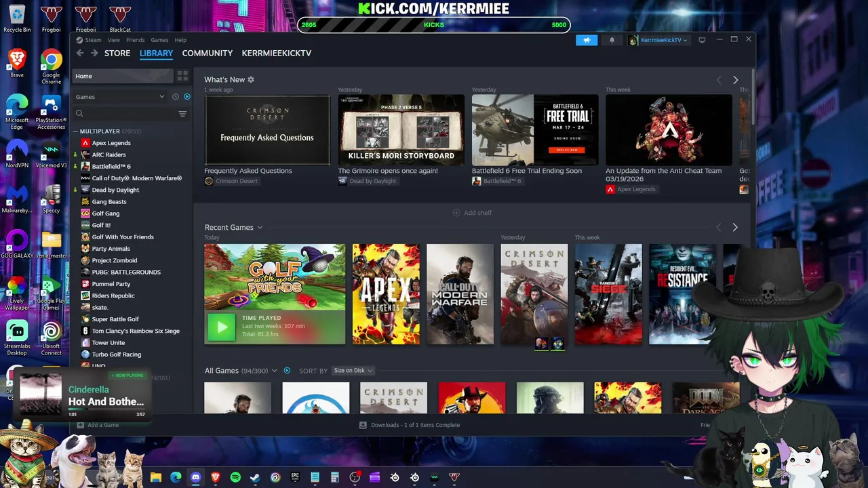The height and width of the screenshot is (488, 868).
Task: Select Apex Legends in game list
Action: click(111, 143)
